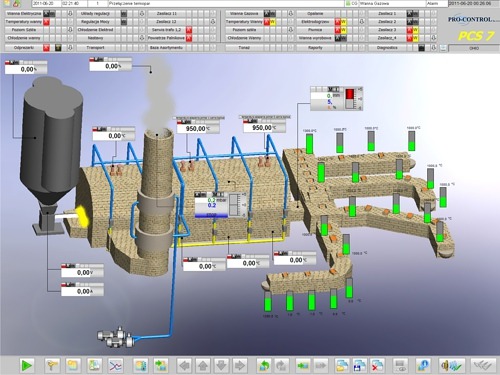Click the red A alarm indicator beside Powietrze Palnikowe
Viewport: 500px width, 375px height.
(189, 38)
